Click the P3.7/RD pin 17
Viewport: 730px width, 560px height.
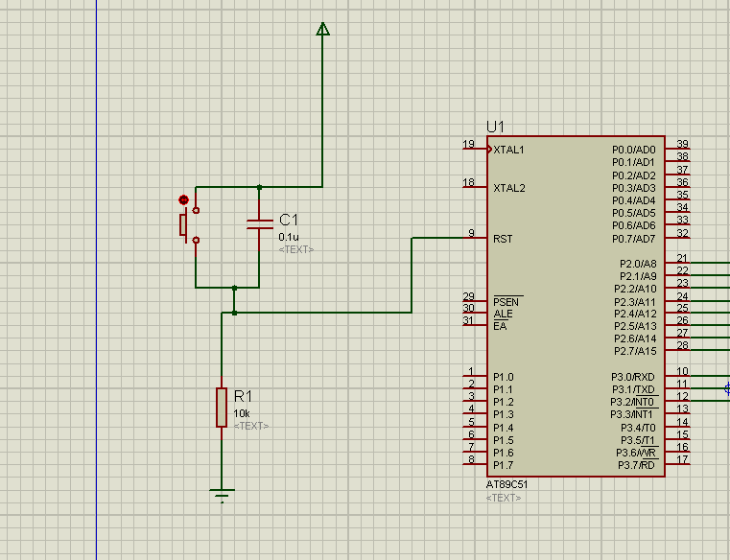tap(677, 464)
